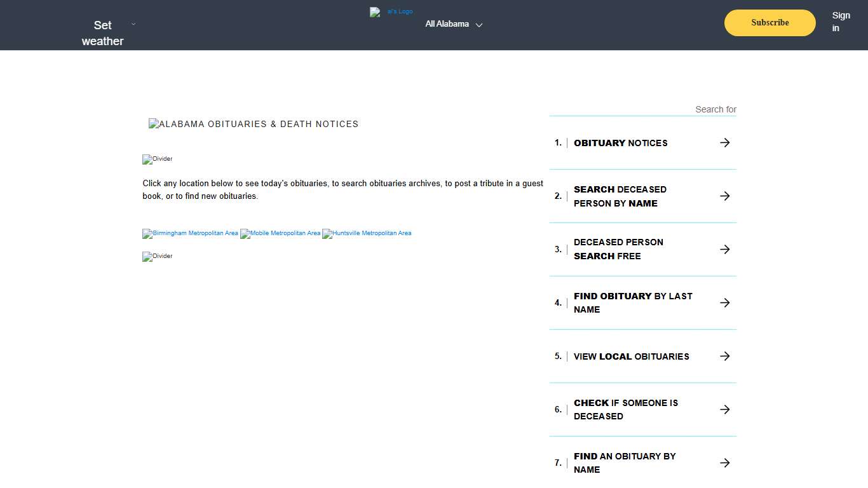
Task: Click arrow beside View Local Obituaries
Action: pos(724,356)
